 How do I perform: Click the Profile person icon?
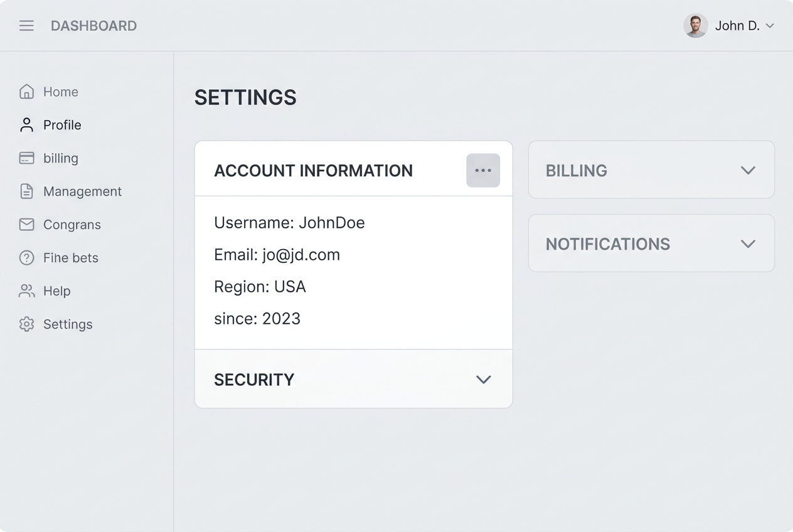coord(26,125)
